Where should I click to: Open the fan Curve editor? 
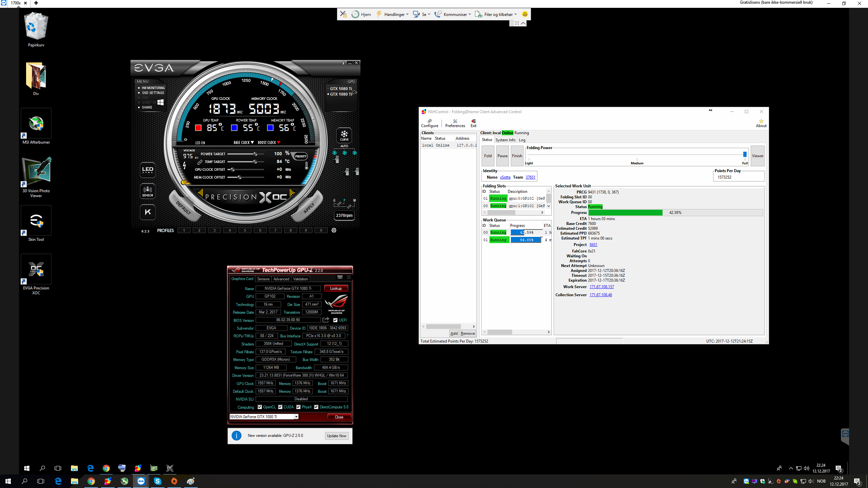pyautogui.click(x=344, y=135)
